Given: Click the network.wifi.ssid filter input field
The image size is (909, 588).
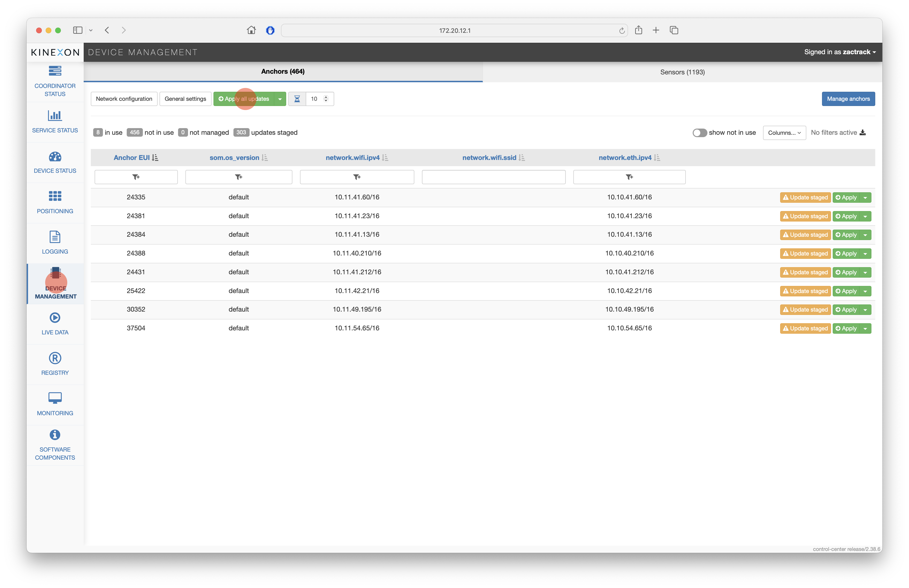Looking at the screenshot, I should tap(493, 177).
